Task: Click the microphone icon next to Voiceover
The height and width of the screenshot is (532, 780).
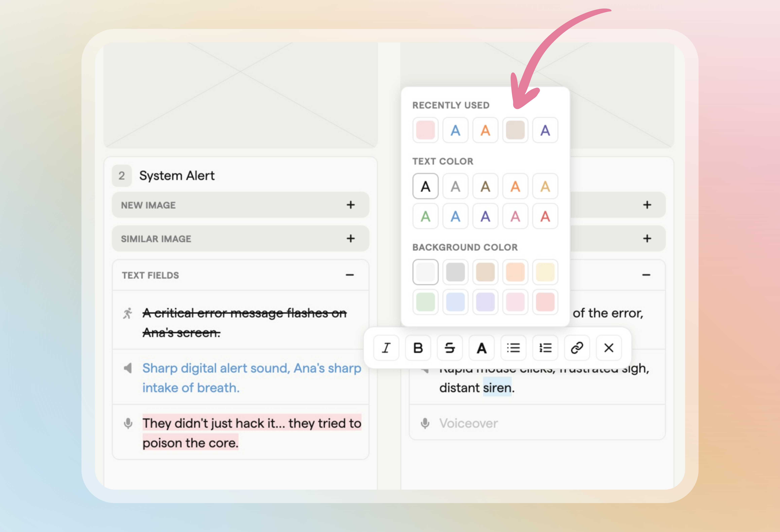Action: click(x=425, y=423)
